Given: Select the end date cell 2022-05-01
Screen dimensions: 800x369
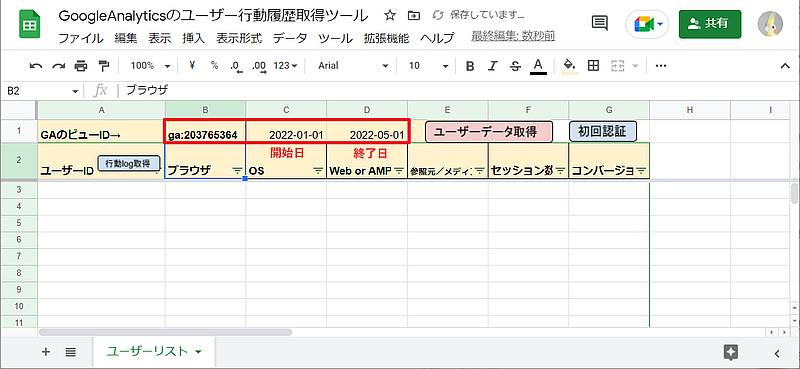Looking at the screenshot, I should coord(367,131).
